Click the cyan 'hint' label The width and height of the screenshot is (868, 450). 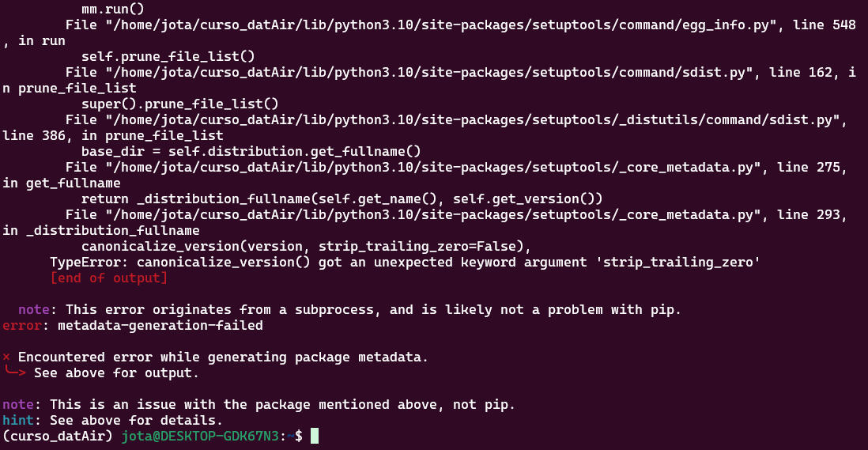17,420
